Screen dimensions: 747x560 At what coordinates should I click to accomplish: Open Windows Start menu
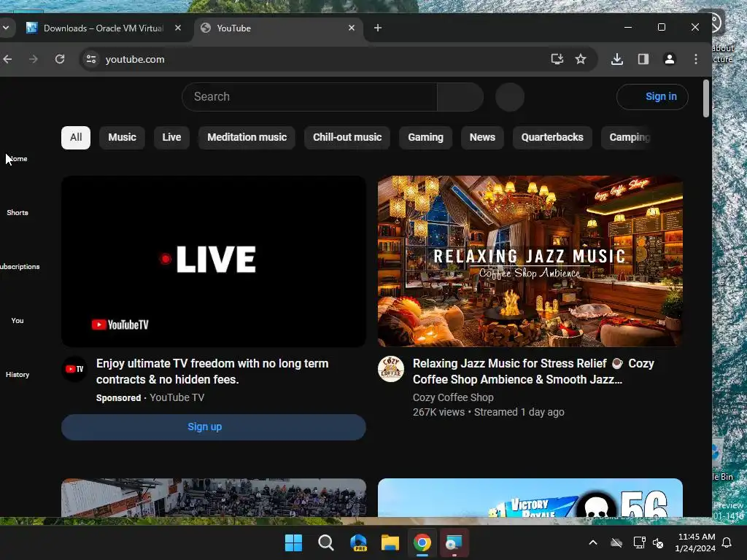click(x=293, y=542)
